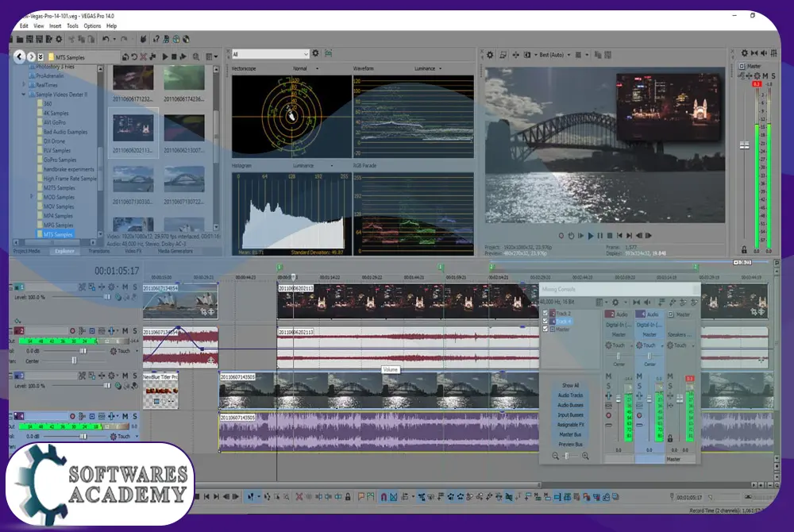Click the red Delete X in Explorer toolbar
This screenshot has width=794, height=532.
(143, 56)
